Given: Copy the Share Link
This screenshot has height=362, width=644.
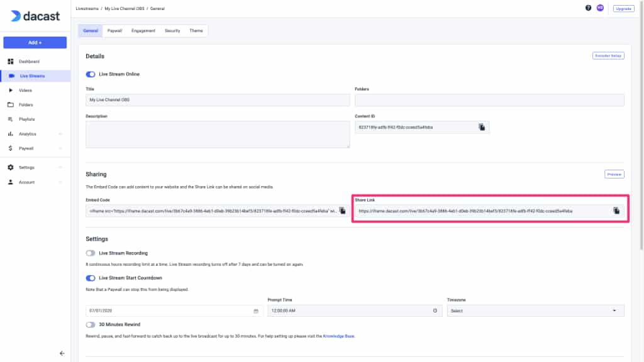Looking at the screenshot, I should click(616, 211).
